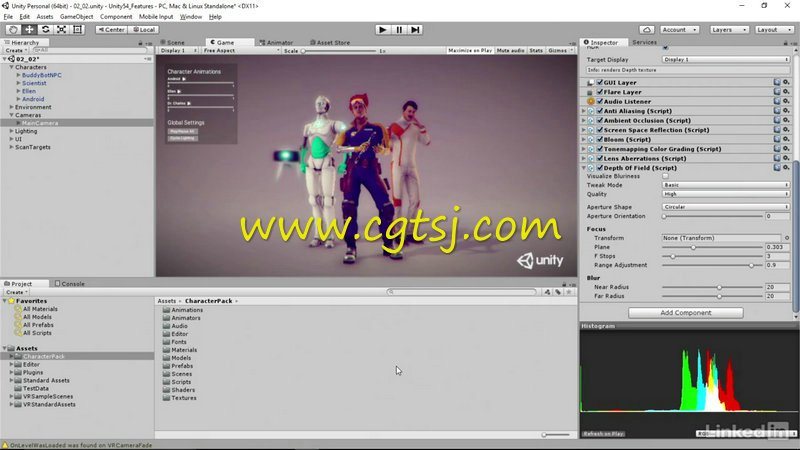The image size is (800, 450).
Task: Open the Target Display dropdown
Action: pos(726,59)
